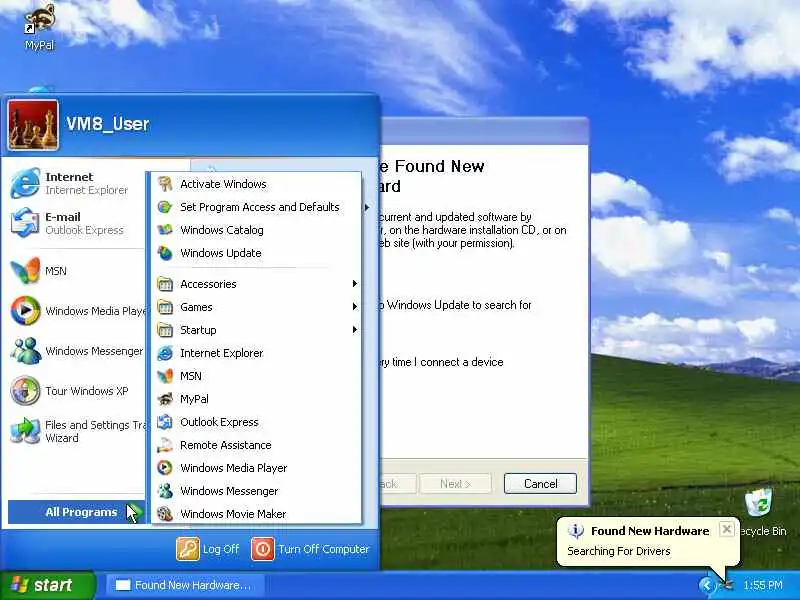Viewport: 800px width, 600px height.
Task: Click MyPal raccoon icon in All Programs
Action: tap(165, 399)
